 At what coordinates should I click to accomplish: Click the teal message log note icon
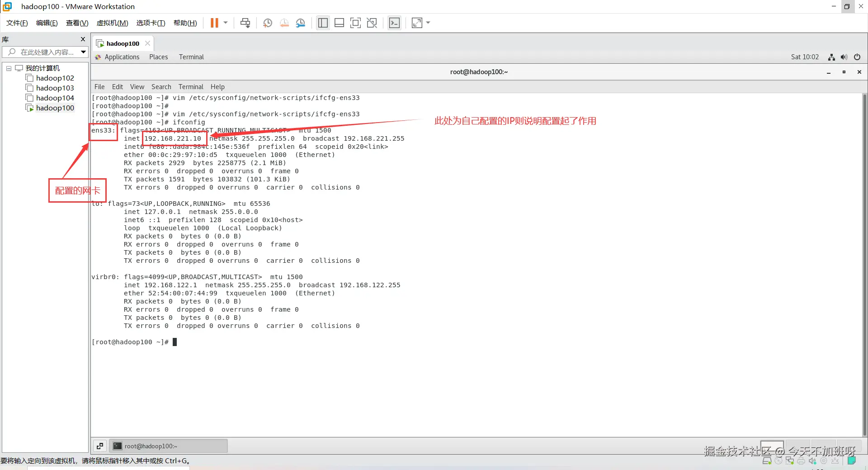(852, 461)
